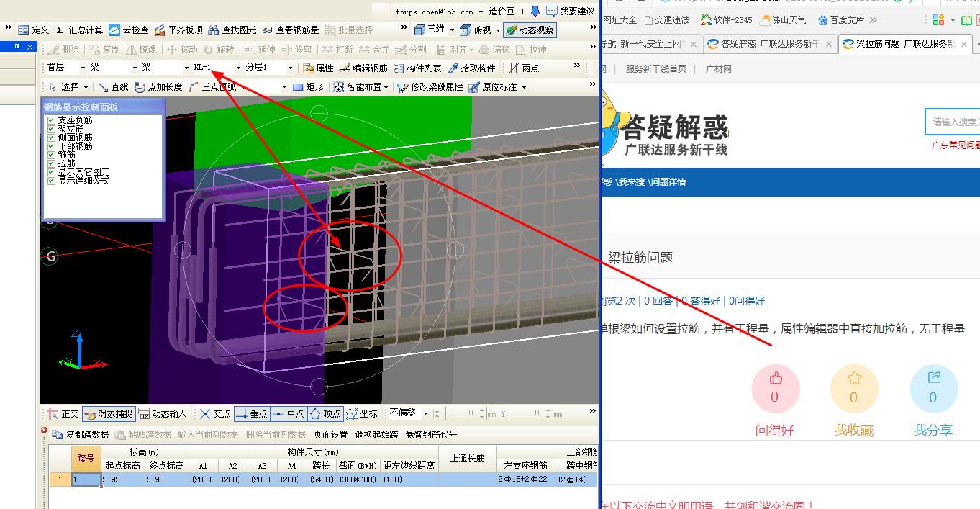Uncheck 下部钢筋 checkbox
This screenshot has height=509, width=980.
pyautogui.click(x=52, y=146)
